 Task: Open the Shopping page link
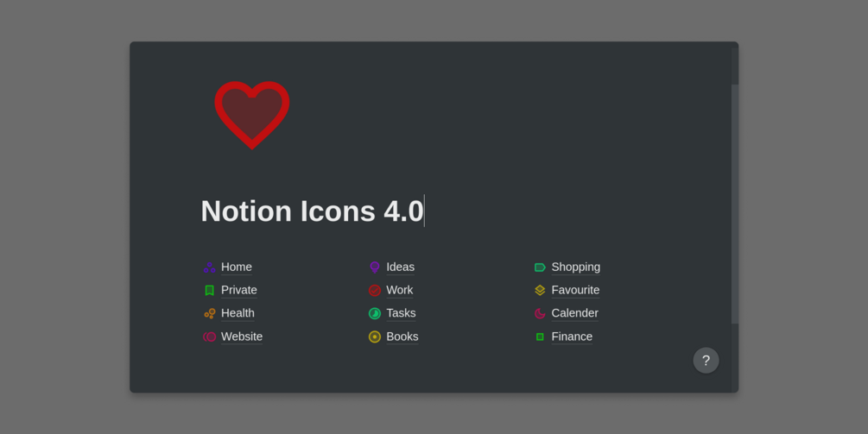coord(576,267)
